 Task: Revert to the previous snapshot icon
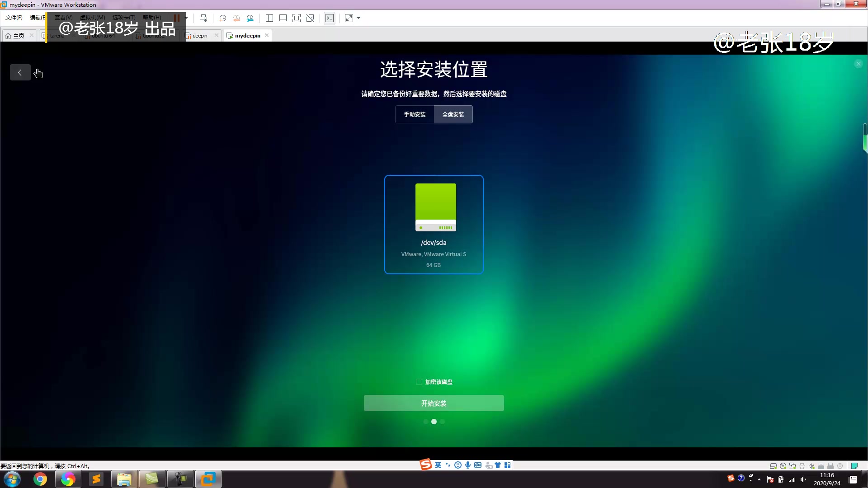point(236,18)
